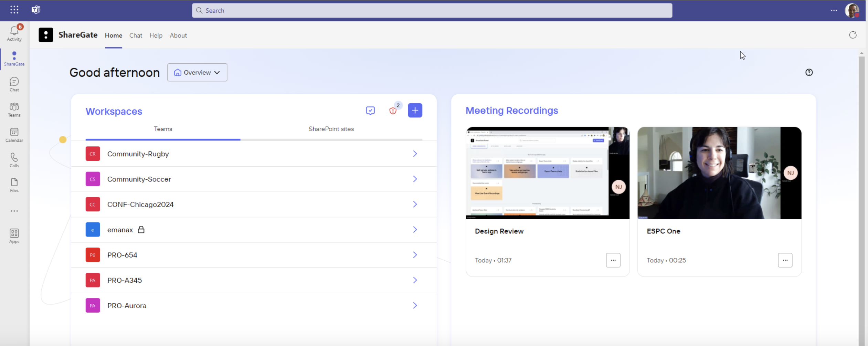Switch to the Home tab
The image size is (868, 346).
(114, 35)
